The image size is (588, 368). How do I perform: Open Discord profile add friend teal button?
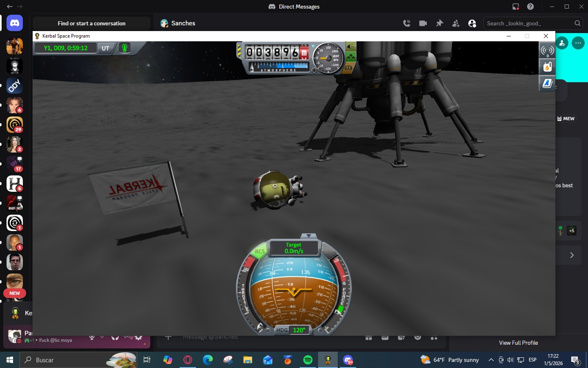click(562, 43)
